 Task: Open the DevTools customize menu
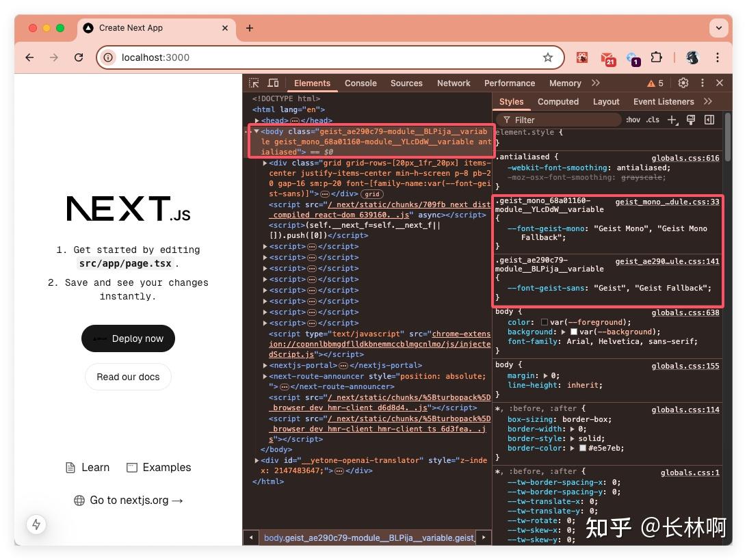tap(702, 83)
